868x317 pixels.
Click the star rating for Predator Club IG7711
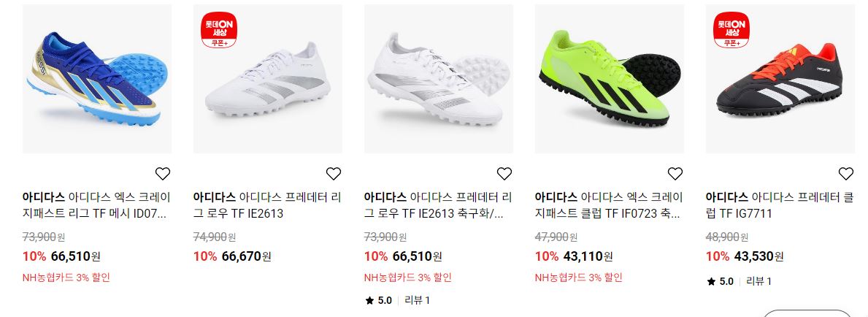click(x=721, y=281)
